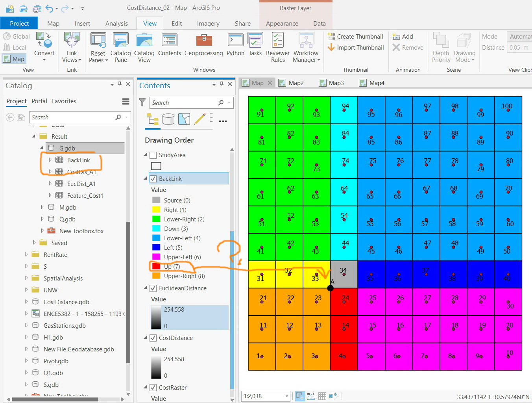
Task: Toggle the EuclideanDistance layer visibility
Action: [153, 288]
